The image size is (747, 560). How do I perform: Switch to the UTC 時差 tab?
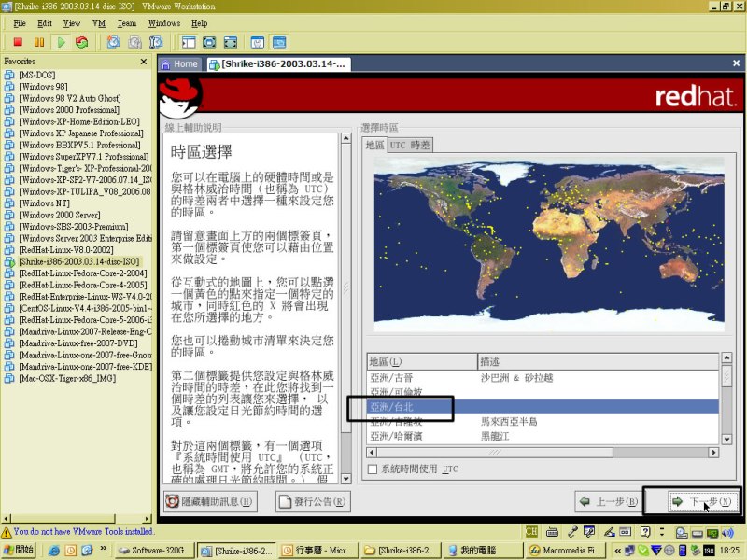click(410, 146)
